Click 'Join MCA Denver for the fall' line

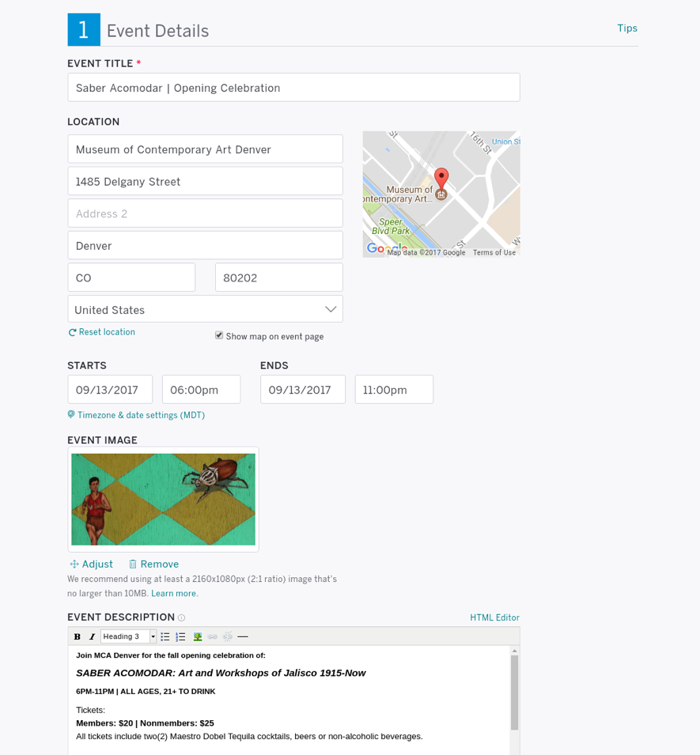(x=171, y=655)
